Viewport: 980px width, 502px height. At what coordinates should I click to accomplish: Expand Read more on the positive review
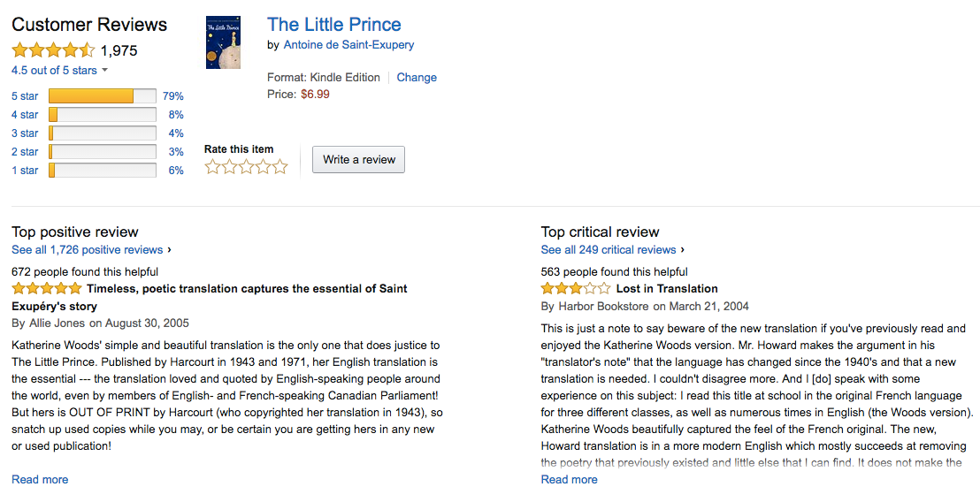pos(40,480)
